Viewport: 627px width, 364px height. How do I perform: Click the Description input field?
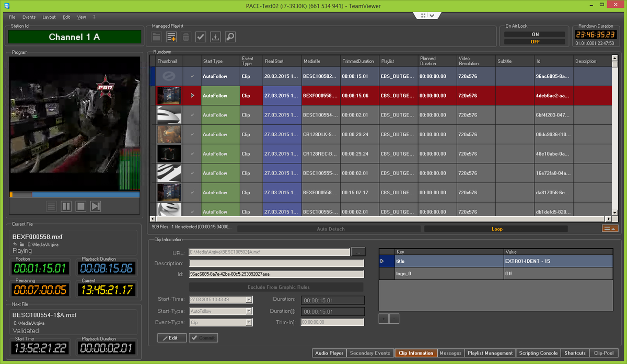tap(276, 263)
